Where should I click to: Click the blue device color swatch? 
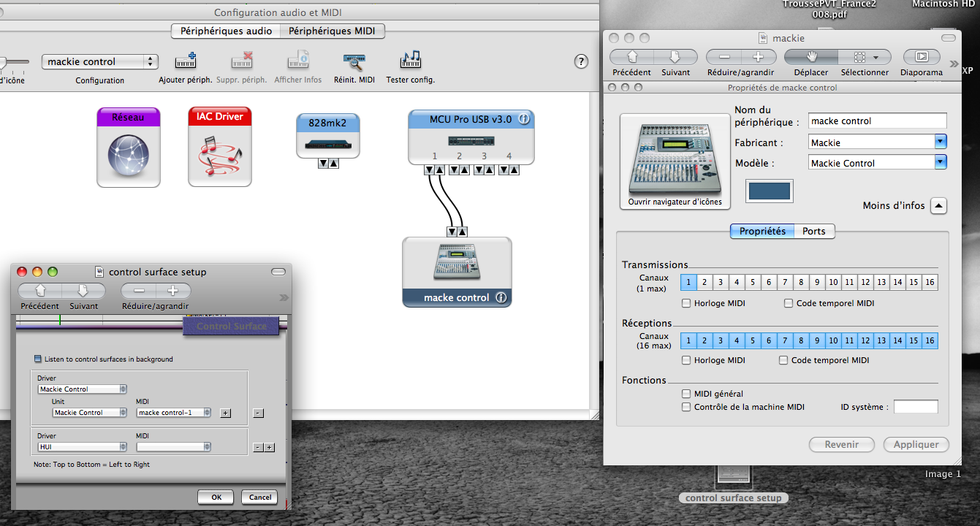click(x=769, y=191)
